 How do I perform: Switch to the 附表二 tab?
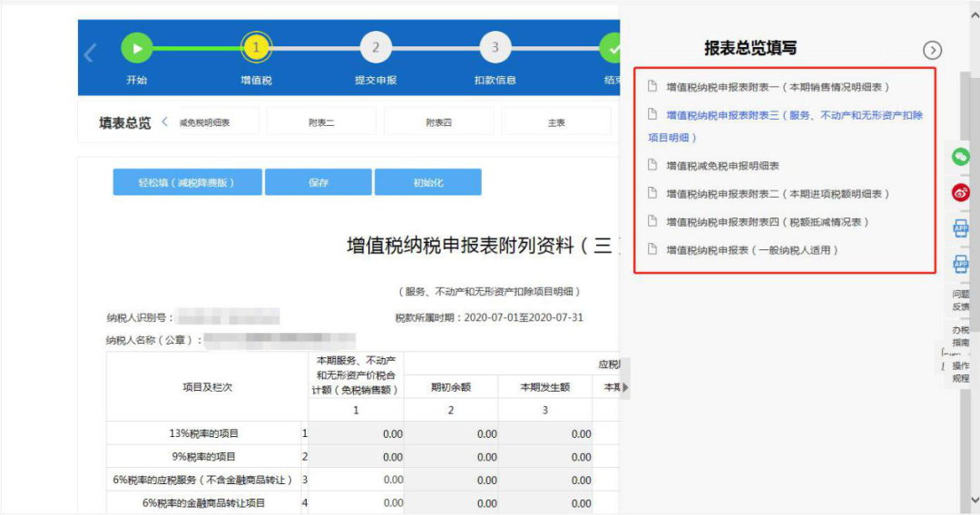pos(321,122)
